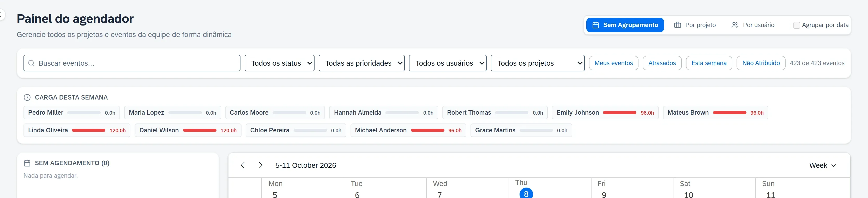This screenshot has width=868, height=198.
Task: Switch to the Por projeto grouping
Action: [695, 25]
